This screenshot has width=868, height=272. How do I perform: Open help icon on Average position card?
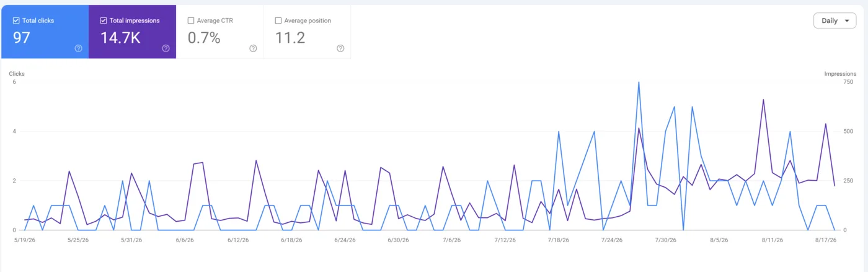tap(340, 48)
